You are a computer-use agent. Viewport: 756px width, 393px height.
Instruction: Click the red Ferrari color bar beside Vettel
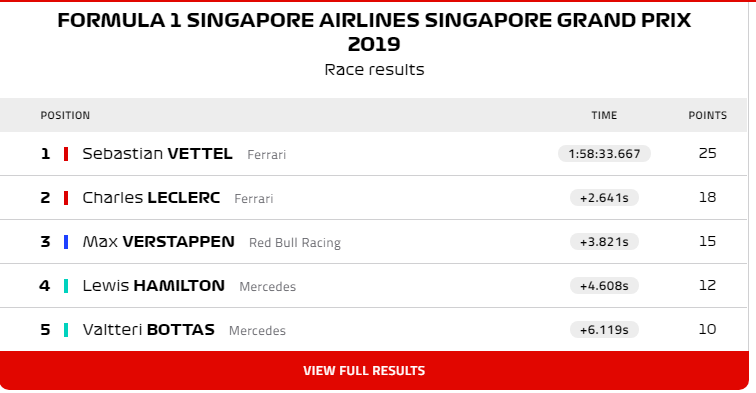click(x=66, y=154)
